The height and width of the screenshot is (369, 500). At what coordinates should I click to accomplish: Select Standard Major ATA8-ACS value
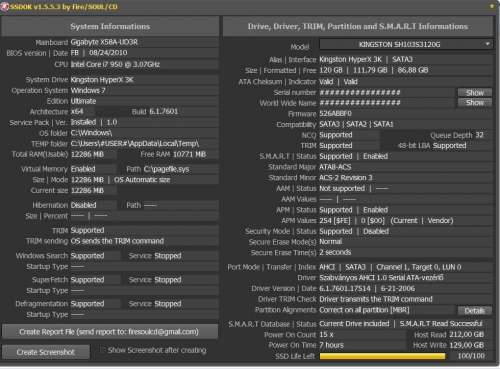pos(335,167)
